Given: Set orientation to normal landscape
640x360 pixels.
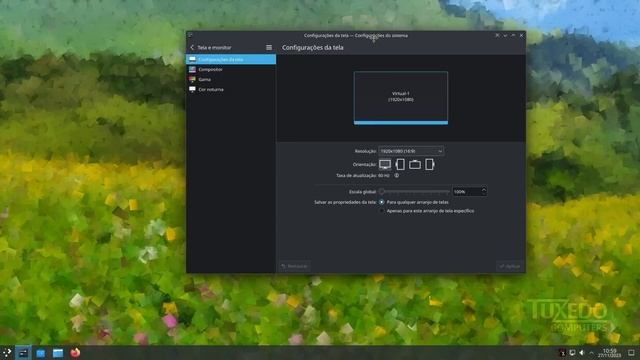Looking at the screenshot, I should point(385,164).
